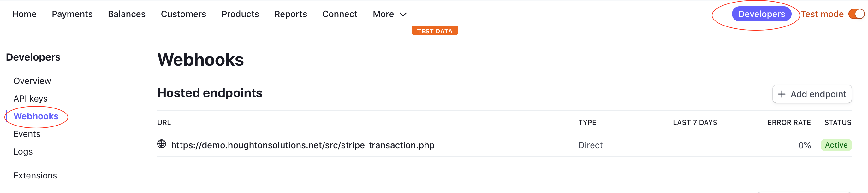Go to the Payments tab
This screenshot has width=868, height=193.
coord(72,14)
